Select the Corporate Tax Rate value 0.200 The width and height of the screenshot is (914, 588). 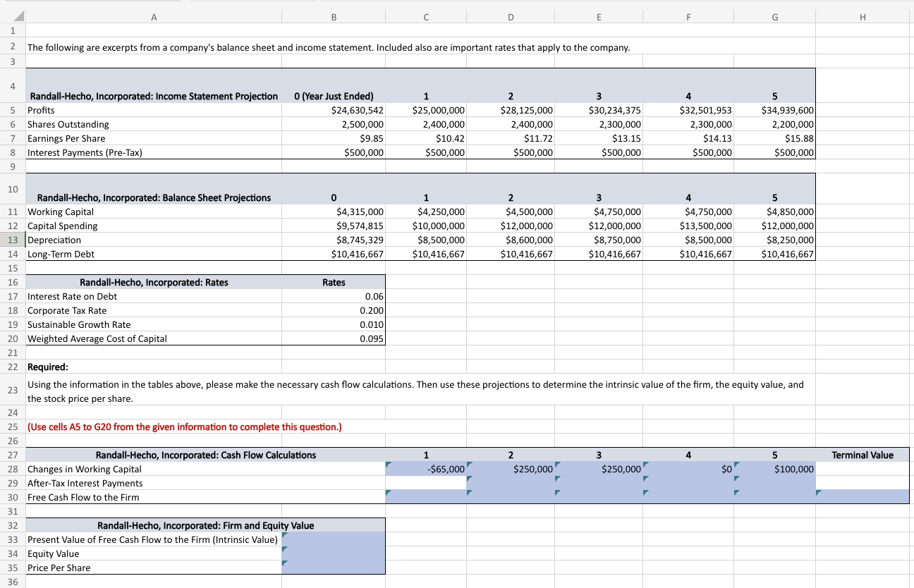[x=333, y=310]
